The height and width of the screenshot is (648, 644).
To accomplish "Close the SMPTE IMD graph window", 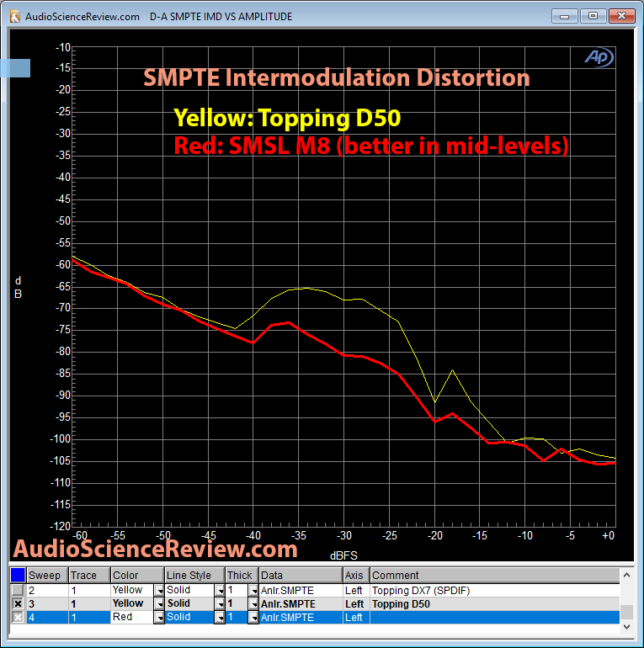I will pos(621,16).
